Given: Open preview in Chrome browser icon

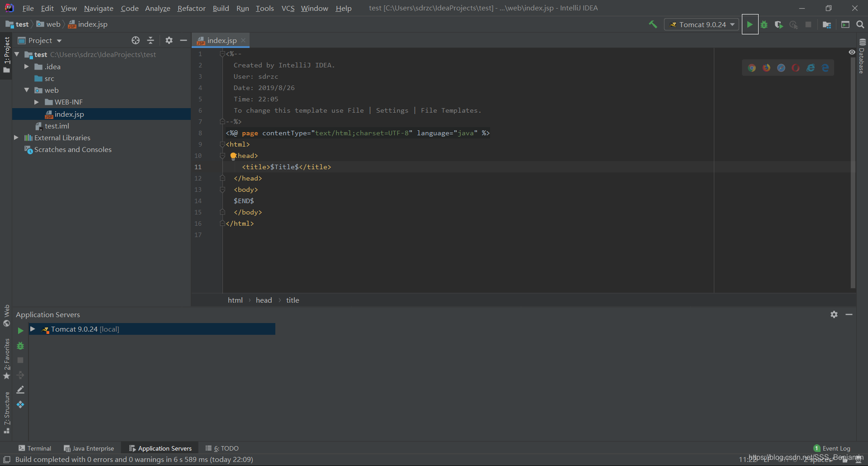Looking at the screenshot, I should tap(752, 68).
